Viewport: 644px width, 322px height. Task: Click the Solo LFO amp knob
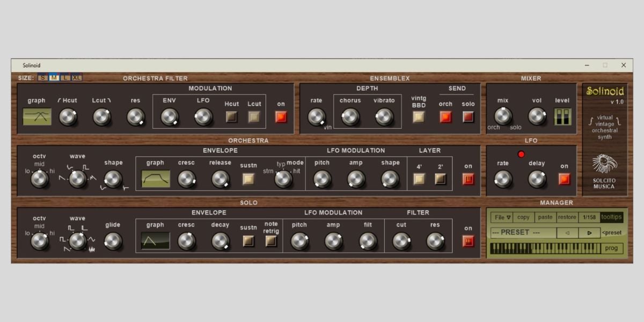(334, 241)
